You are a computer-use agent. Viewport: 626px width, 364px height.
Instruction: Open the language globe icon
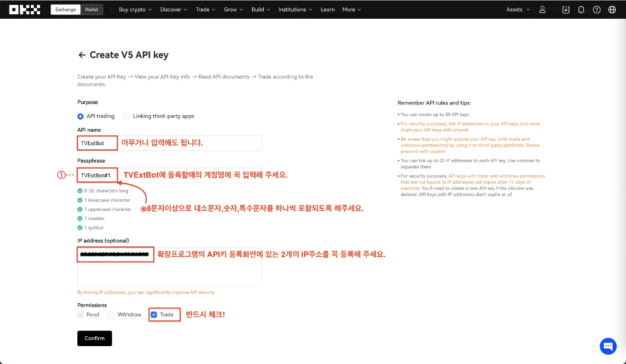[x=612, y=9]
